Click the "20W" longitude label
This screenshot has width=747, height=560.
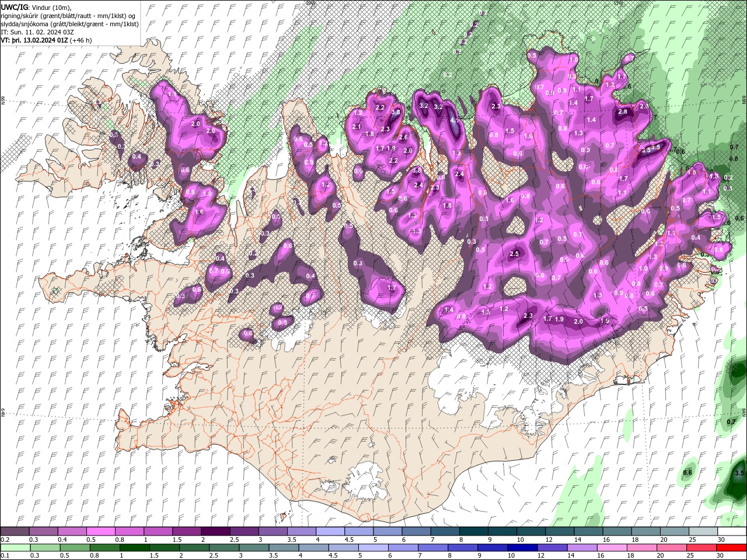pyautogui.click(x=310, y=3)
